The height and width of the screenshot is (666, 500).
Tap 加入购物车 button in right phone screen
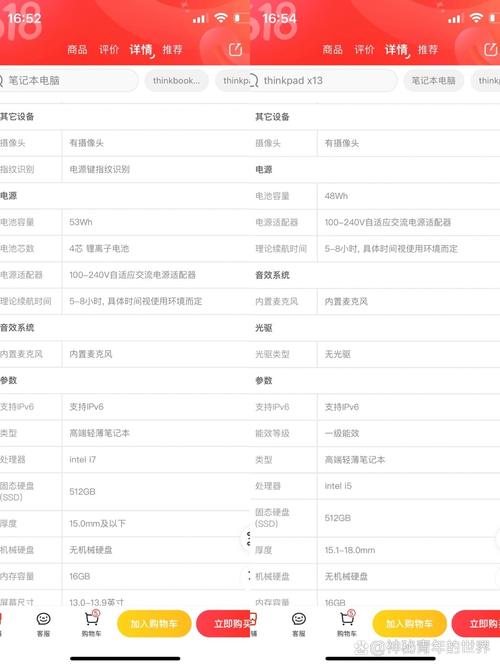(x=409, y=624)
